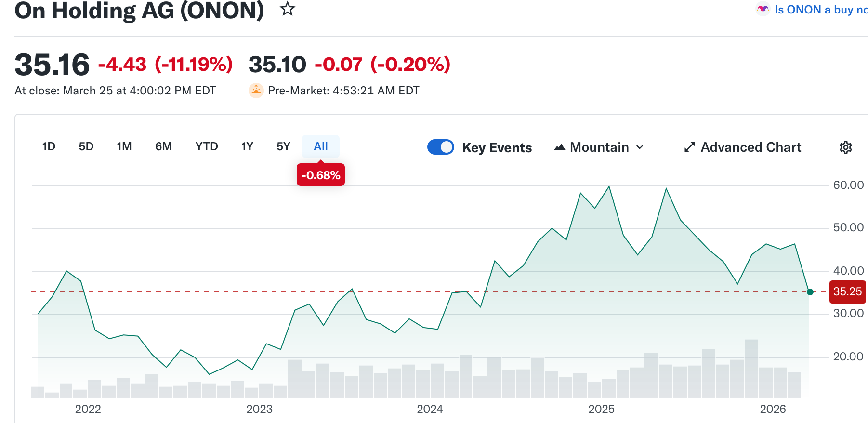Click the pre-market sunrise icon

(256, 91)
